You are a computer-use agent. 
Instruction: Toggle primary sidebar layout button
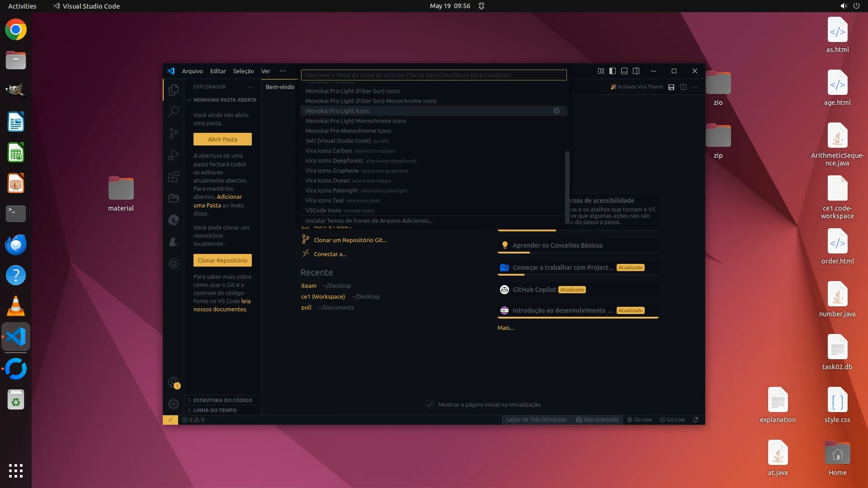click(x=613, y=71)
